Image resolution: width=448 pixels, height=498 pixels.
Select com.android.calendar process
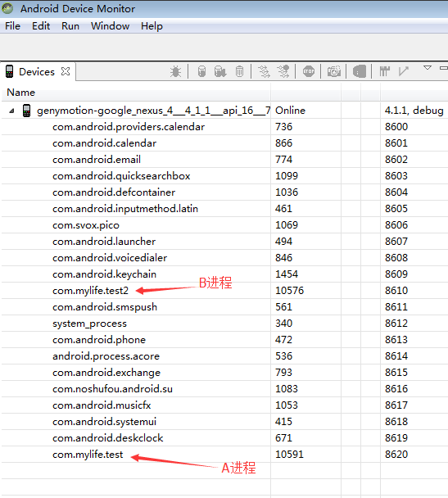[224, 143]
